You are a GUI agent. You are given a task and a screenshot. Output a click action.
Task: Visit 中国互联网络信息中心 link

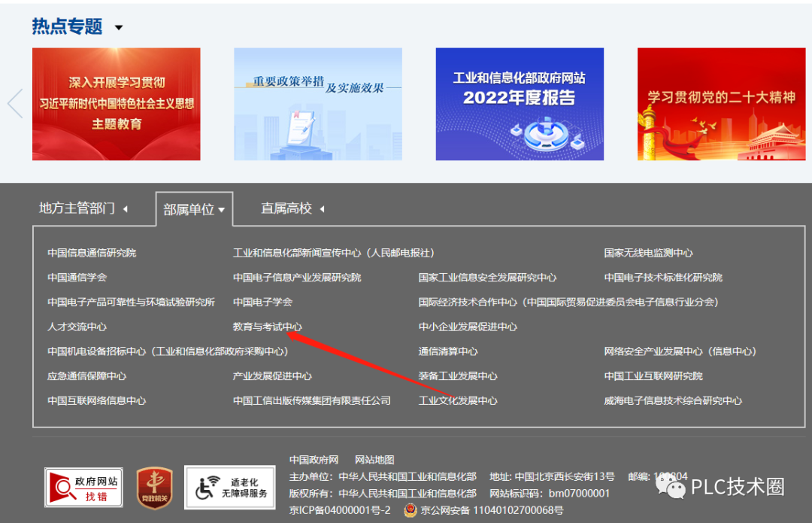pyautogui.click(x=97, y=400)
